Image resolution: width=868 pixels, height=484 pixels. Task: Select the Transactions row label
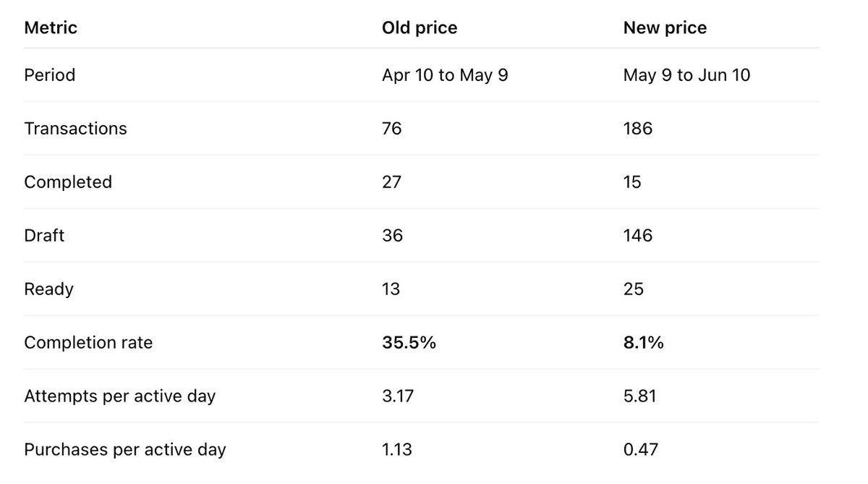tap(75, 128)
